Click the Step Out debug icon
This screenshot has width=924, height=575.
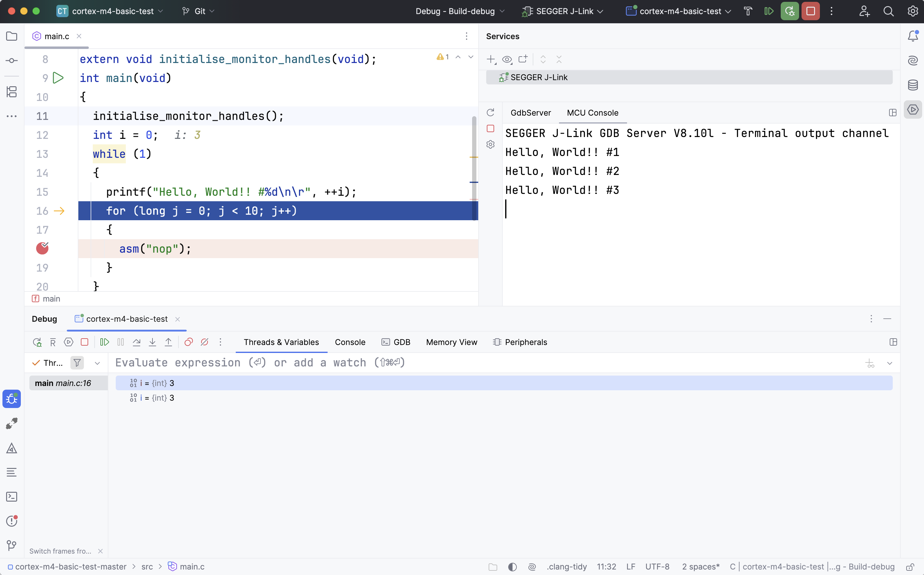168,342
